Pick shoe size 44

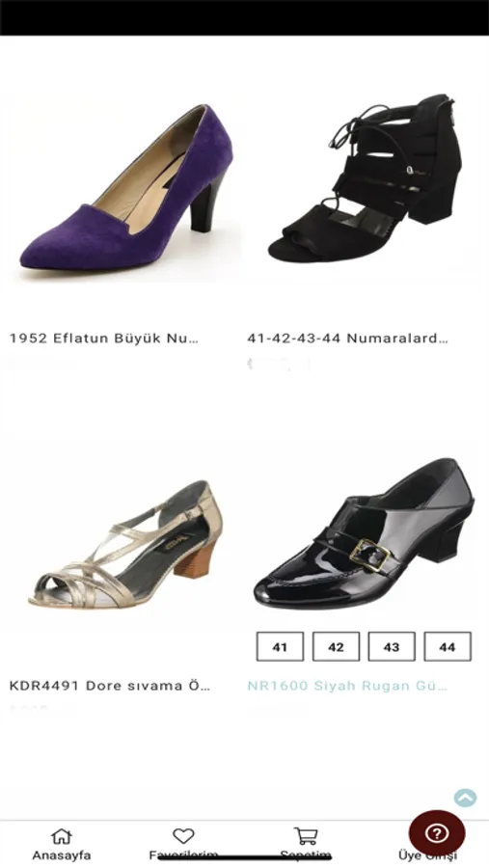tap(448, 646)
